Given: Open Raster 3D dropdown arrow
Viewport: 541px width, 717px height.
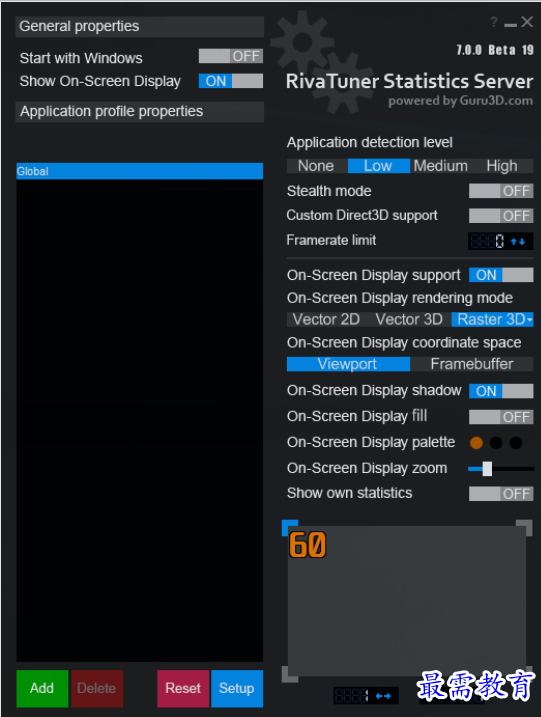Looking at the screenshot, I should point(530,320).
